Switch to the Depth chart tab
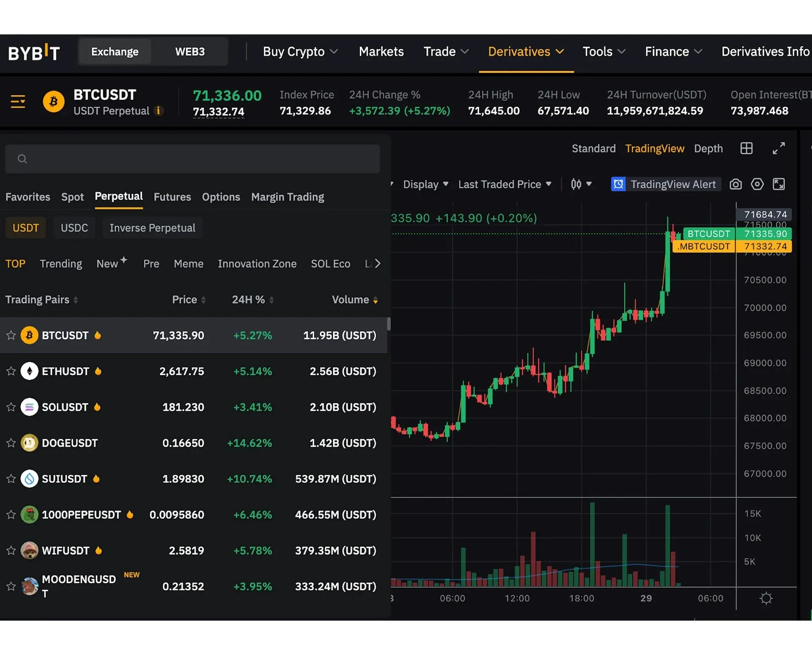 pos(708,148)
